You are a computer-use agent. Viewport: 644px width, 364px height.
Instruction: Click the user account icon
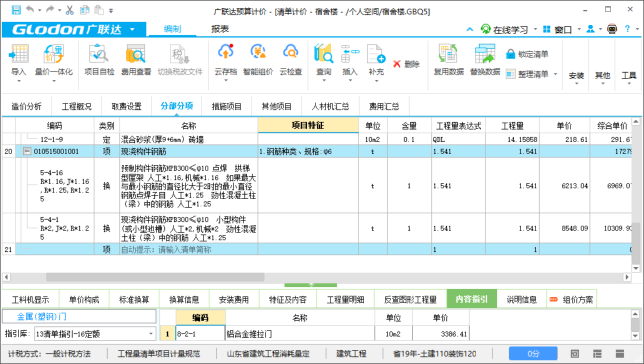(590, 29)
